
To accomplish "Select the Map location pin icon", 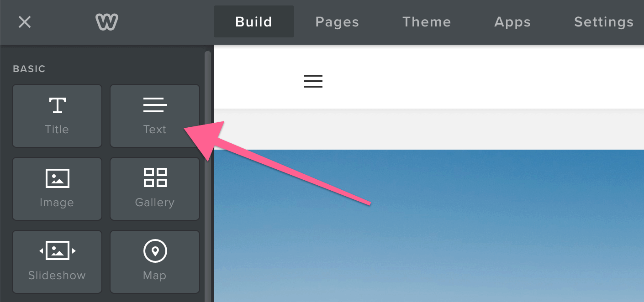I will [155, 251].
